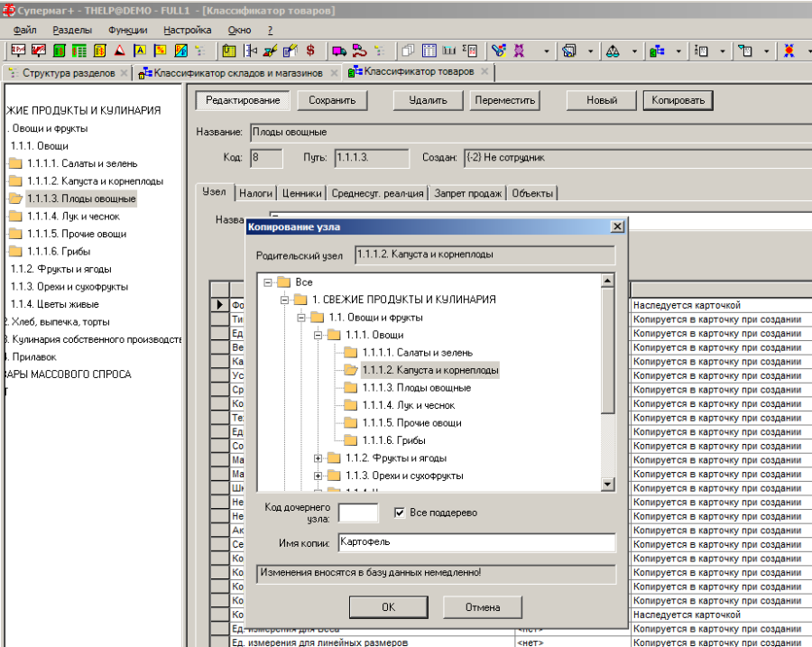
Task: Collapse the 'Все' root node in dialog tree
Action: pos(268,282)
